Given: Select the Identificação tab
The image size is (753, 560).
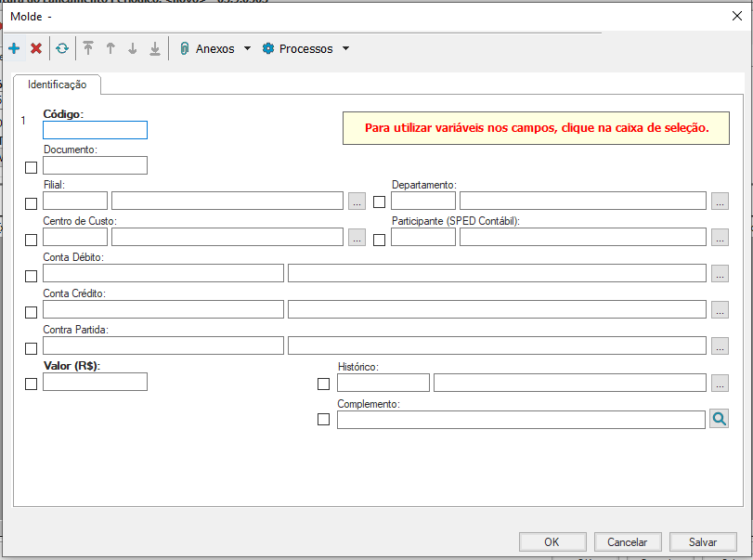Looking at the screenshot, I should tap(58, 85).
